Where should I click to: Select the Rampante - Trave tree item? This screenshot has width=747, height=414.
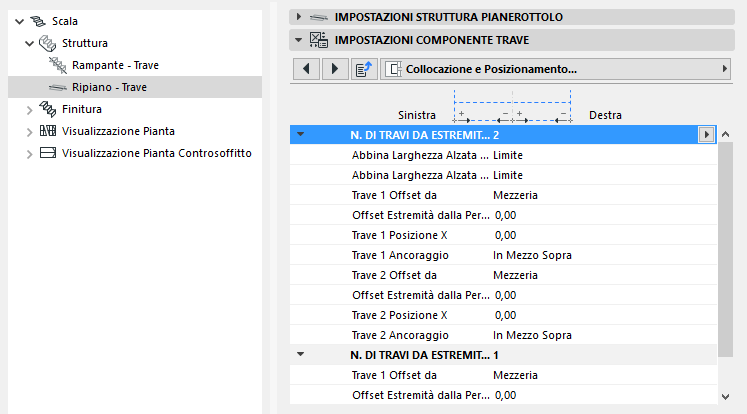[x=115, y=65]
